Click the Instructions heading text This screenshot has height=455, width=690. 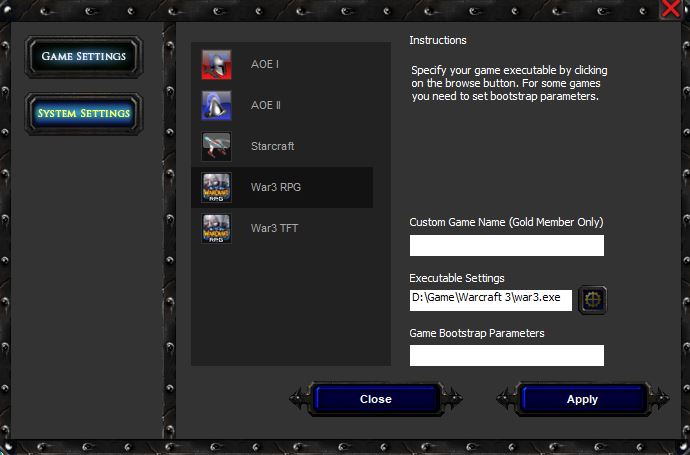tap(438, 40)
